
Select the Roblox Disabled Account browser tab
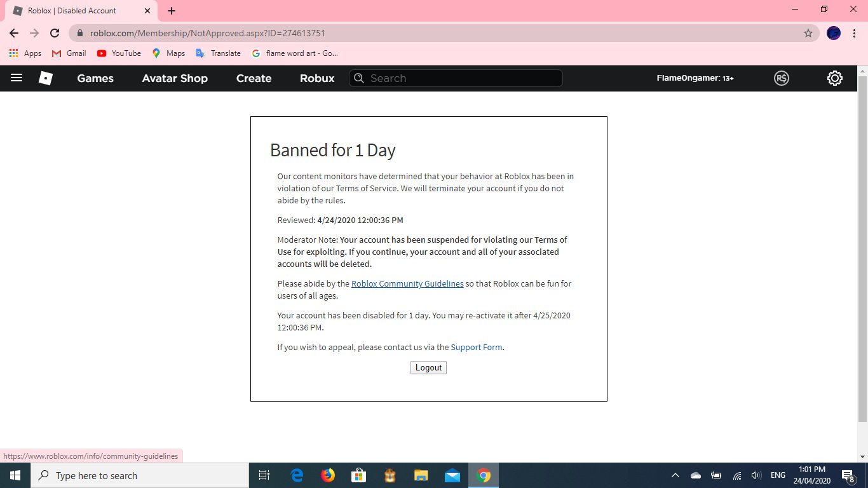tap(81, 11)
